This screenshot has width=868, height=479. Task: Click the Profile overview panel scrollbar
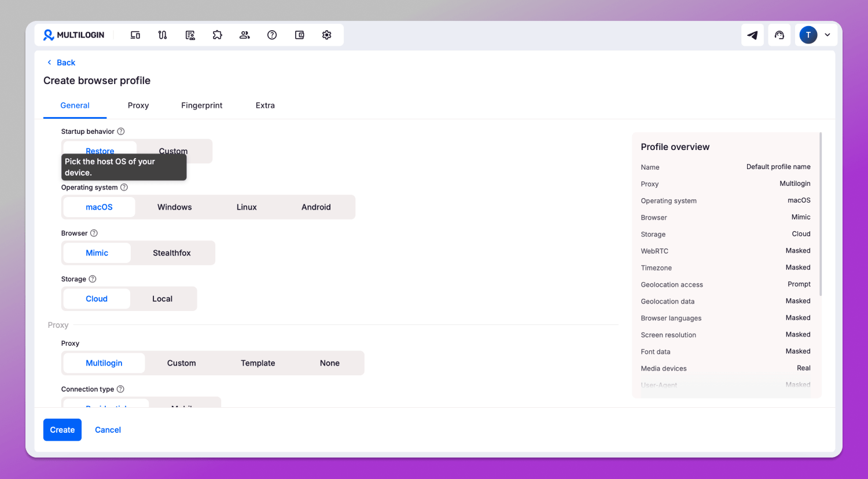coord(821,214)
